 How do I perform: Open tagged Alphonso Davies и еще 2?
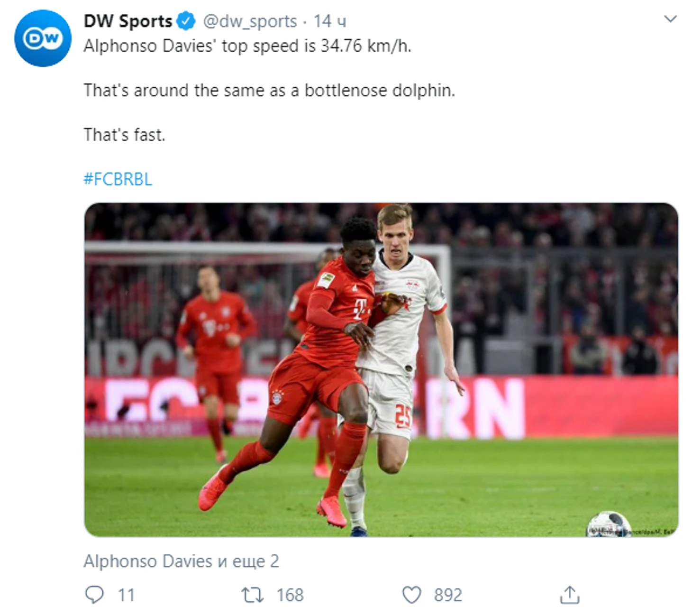coord(181,561)
